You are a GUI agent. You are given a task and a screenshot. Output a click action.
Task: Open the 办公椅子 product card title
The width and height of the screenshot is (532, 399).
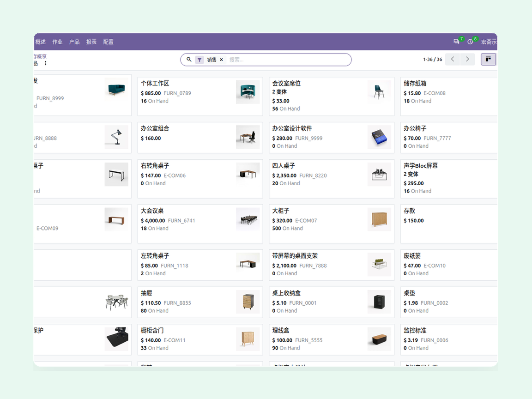415,128
